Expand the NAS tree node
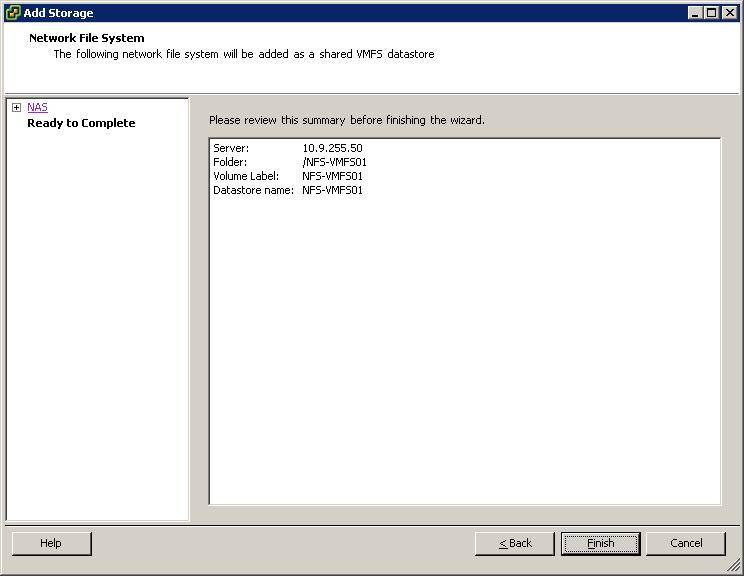 pyautogui.click(x=16, y=107)
